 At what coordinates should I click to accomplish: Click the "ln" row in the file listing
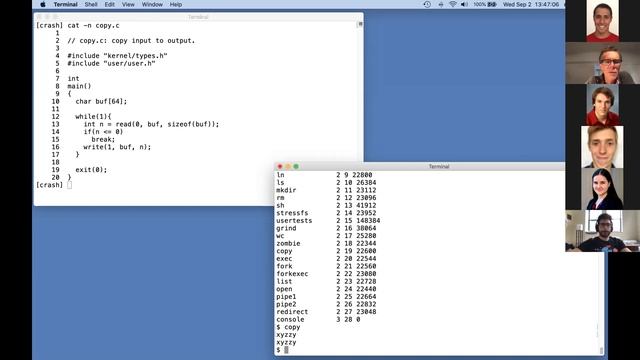pos(324,175)
